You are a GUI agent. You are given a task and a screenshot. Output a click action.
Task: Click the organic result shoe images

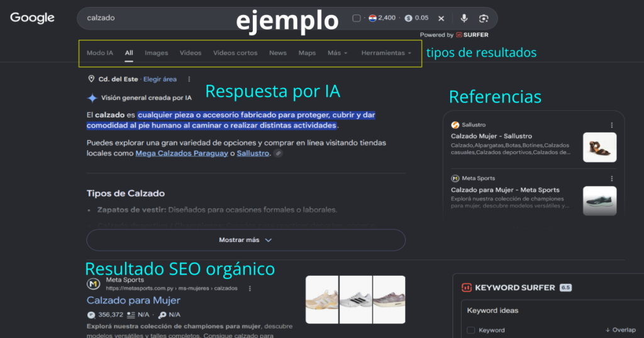click(355, 300)
